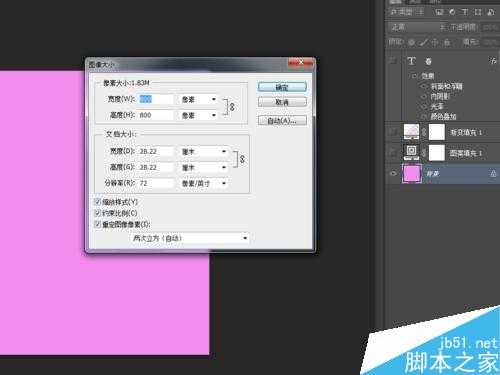Open the pixel width unit dropdown (像素)
The height and width of the screenshot is (375, 500).
coord(199,99)
